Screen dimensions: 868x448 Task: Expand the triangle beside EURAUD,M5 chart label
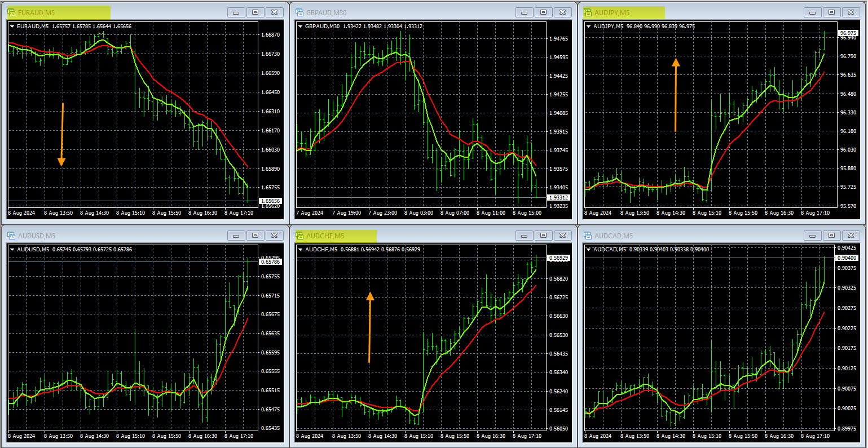(x=12, y=26)
